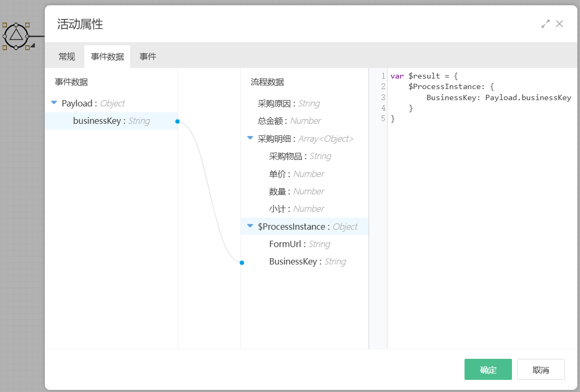Close the 活动属性 dialog with X icon
Image resolution: width=580 pixels, height=392 pixels.
click(559, 24)
